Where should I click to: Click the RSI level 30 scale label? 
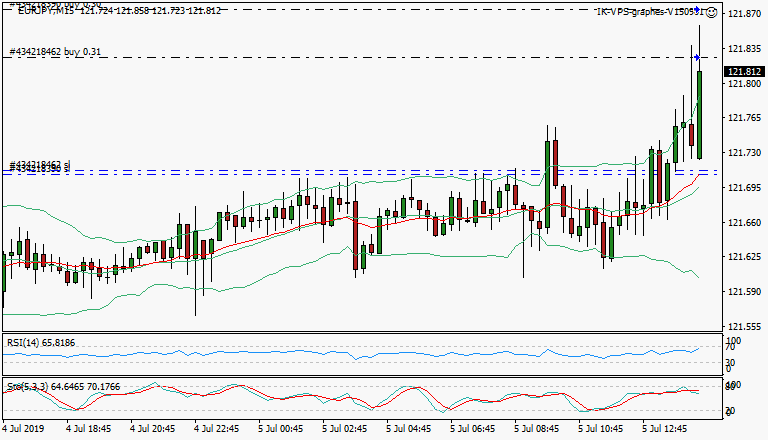tap(730, 363)
